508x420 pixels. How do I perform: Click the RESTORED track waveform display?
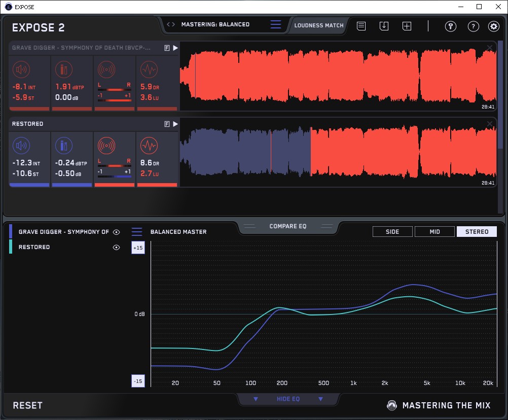pos(338,153)
